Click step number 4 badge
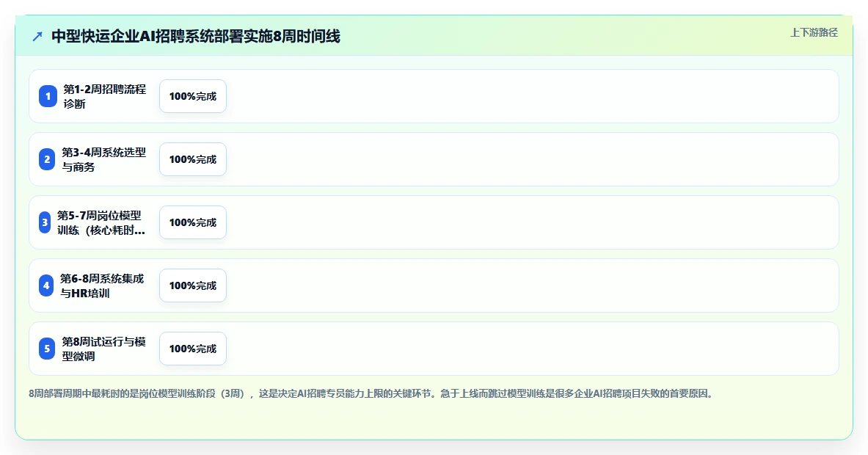 point(46,285)
